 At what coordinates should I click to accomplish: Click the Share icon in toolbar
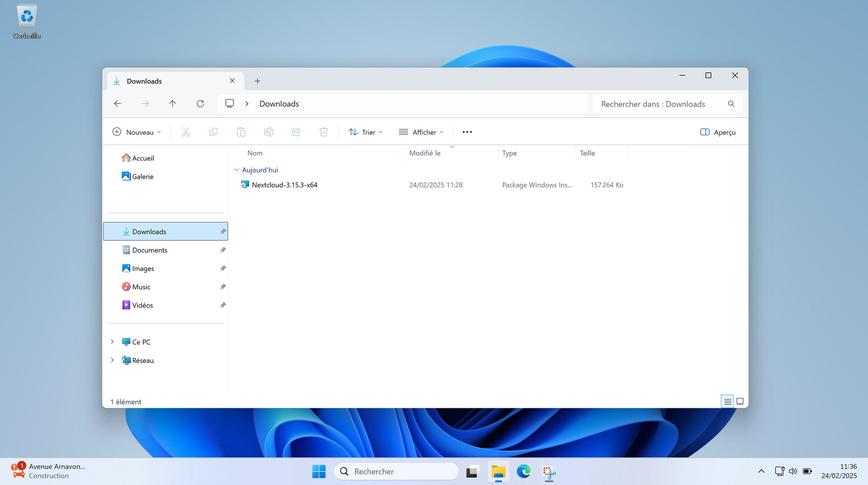pos(296,132)
